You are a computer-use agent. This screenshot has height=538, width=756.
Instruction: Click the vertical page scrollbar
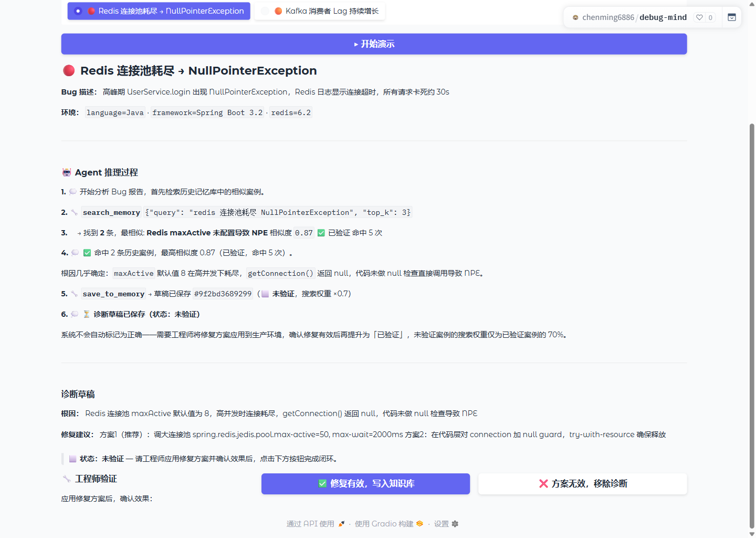pos(752,326)
